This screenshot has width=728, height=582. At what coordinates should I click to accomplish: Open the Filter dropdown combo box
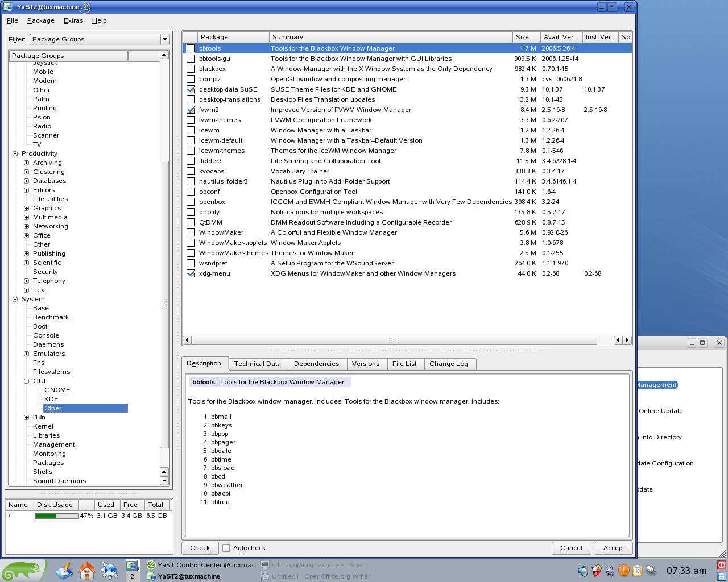[100, 39]
